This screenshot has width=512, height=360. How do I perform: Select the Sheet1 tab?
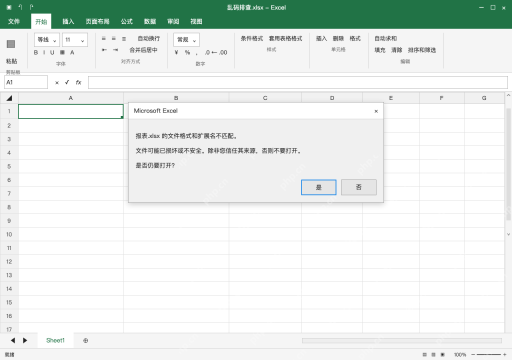55,340
